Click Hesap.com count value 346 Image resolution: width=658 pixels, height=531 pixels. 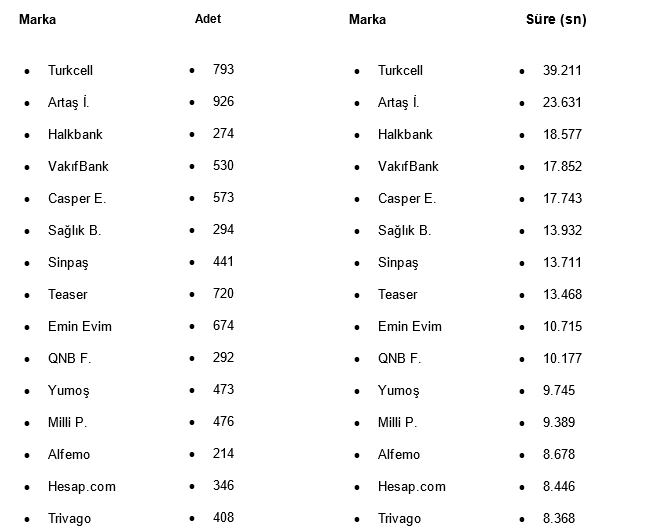click(223, 486)
